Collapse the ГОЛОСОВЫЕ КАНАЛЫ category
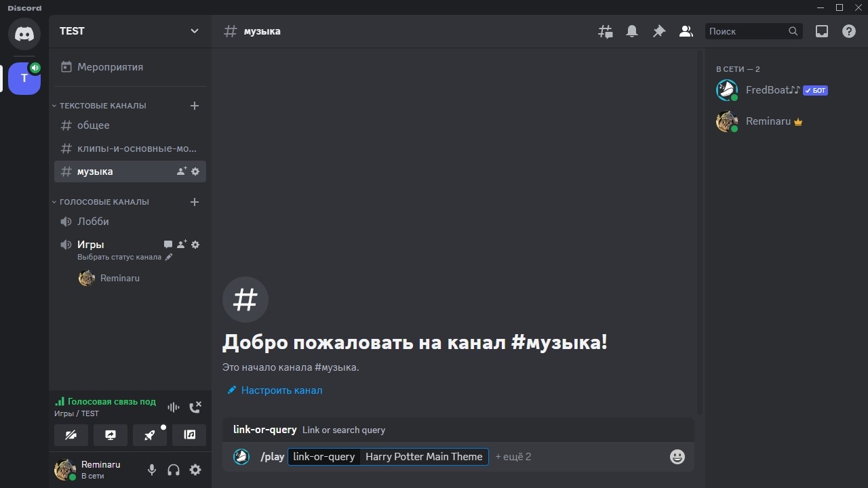The image size is (868, 488). click(x=100, y=202)
